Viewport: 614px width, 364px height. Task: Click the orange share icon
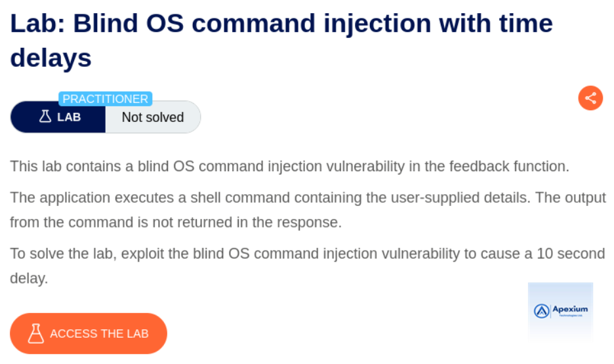(x=590, y=98)
